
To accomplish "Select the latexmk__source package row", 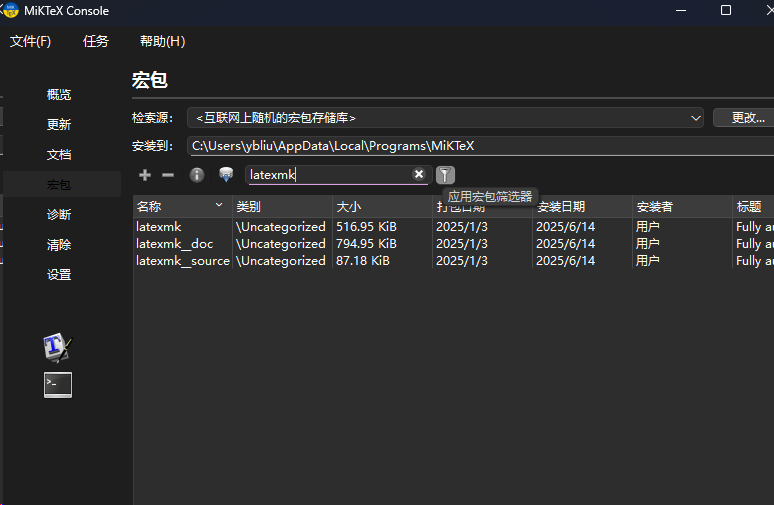I will tap(454, 261).
